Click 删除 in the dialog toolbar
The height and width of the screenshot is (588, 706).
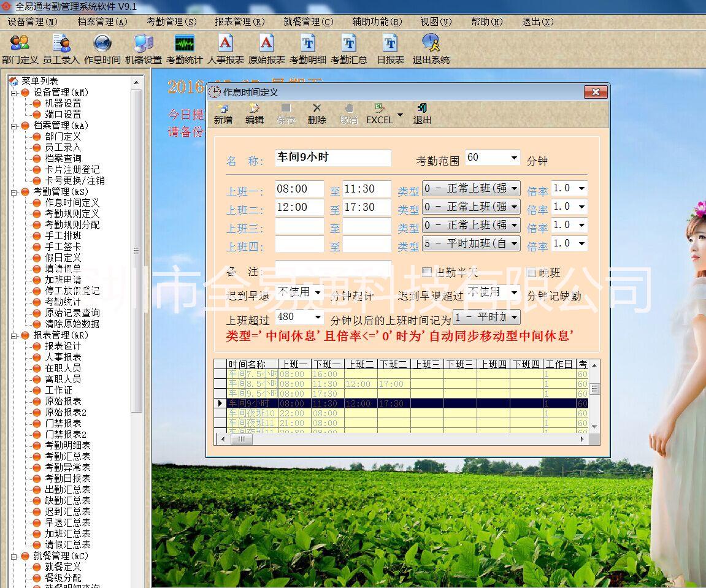click(317, 114)
